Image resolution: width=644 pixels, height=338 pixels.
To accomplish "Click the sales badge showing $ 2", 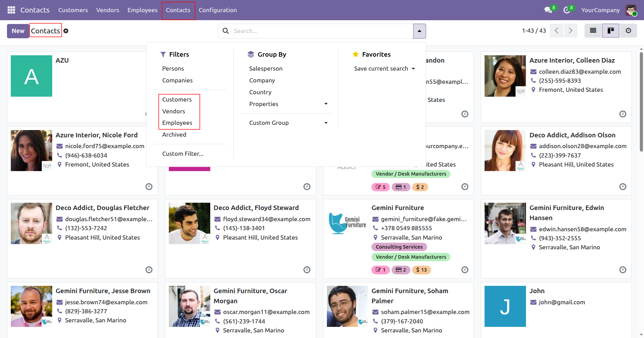I will (x=420, y=187).
